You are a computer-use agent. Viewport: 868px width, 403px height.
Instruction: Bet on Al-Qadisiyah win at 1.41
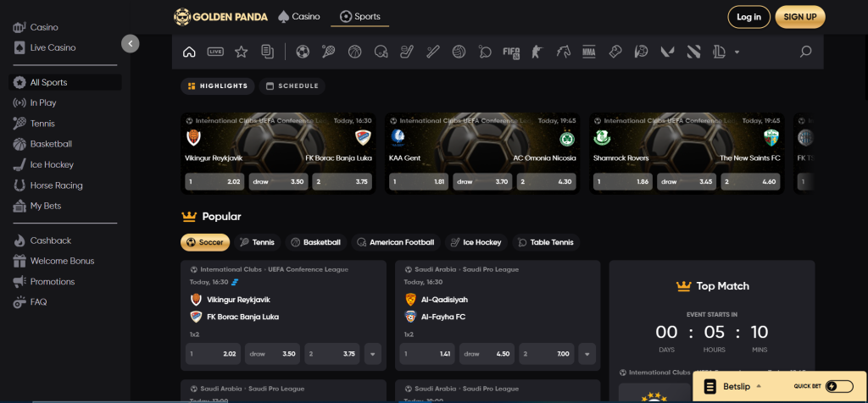(x=424, y=354)
